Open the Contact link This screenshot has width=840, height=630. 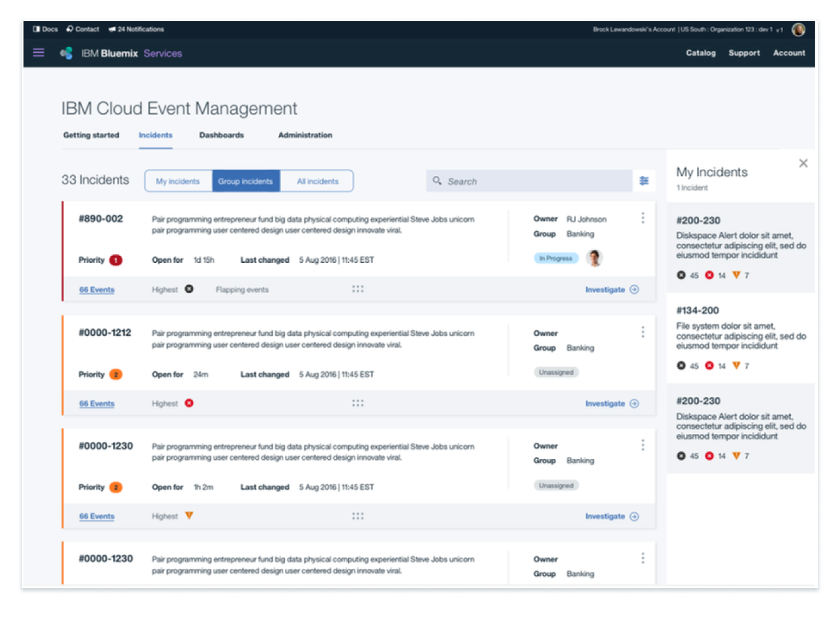coord(87,29)
